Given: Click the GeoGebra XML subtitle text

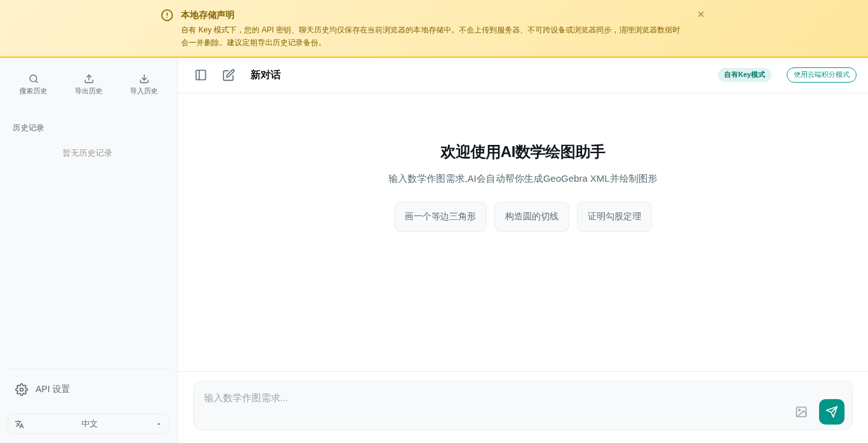Looking at the screenshot, I should (523, 179).
